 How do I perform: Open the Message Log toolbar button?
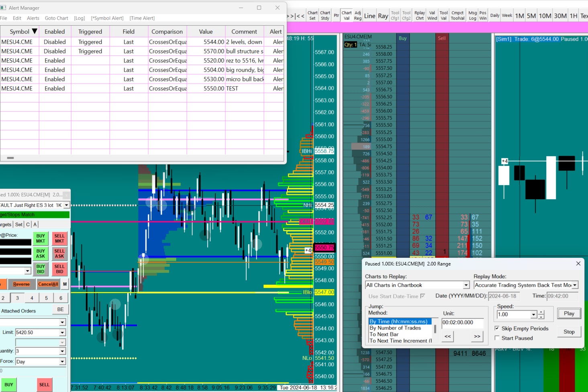tap(473, 16)
